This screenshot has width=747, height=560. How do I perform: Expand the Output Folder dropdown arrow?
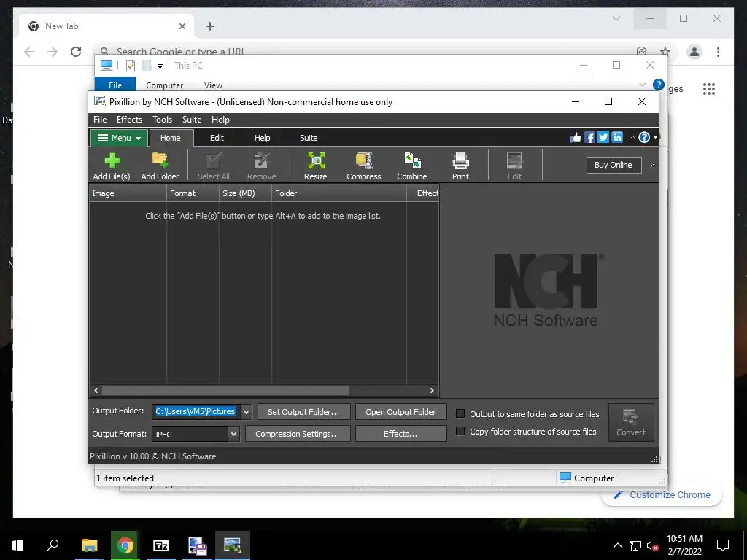tap(246, 412)
